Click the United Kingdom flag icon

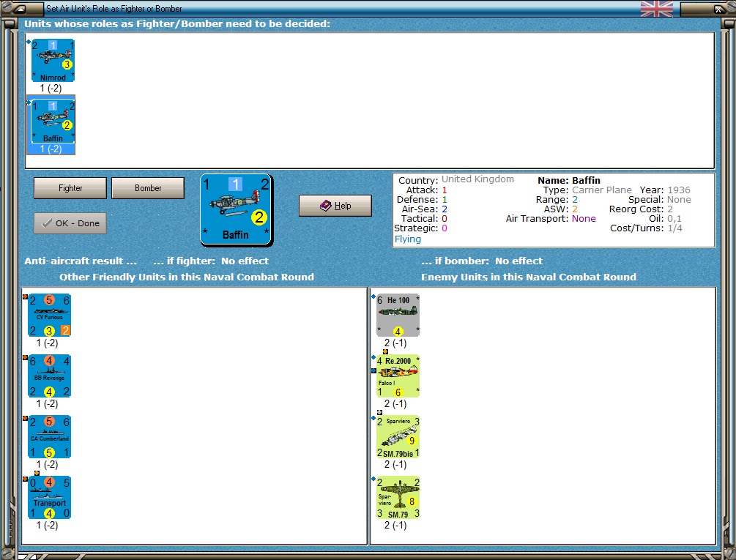click(657, 9)
